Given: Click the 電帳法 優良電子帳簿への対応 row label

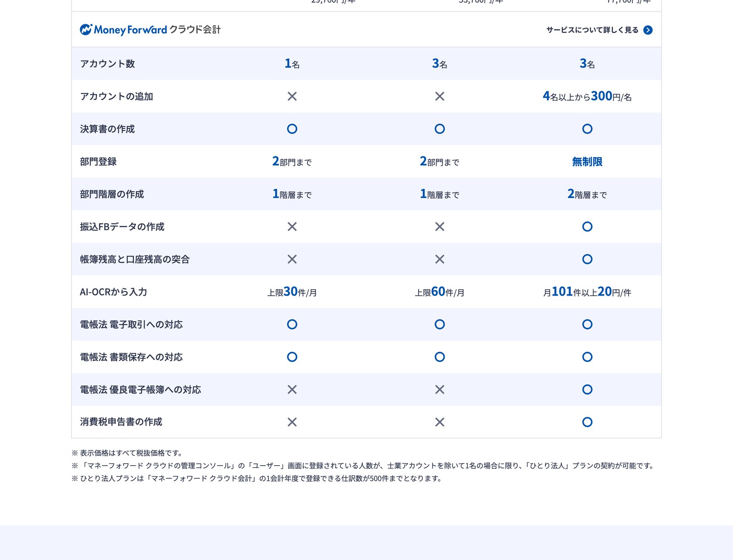Looking at the screenshot, I should (x=140, y=390).
